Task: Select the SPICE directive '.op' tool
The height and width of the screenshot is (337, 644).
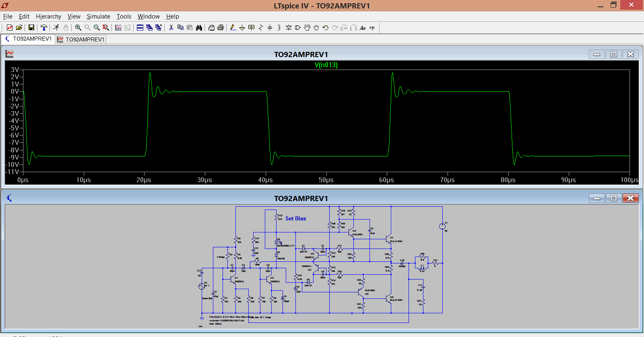Action: [372, 28]
